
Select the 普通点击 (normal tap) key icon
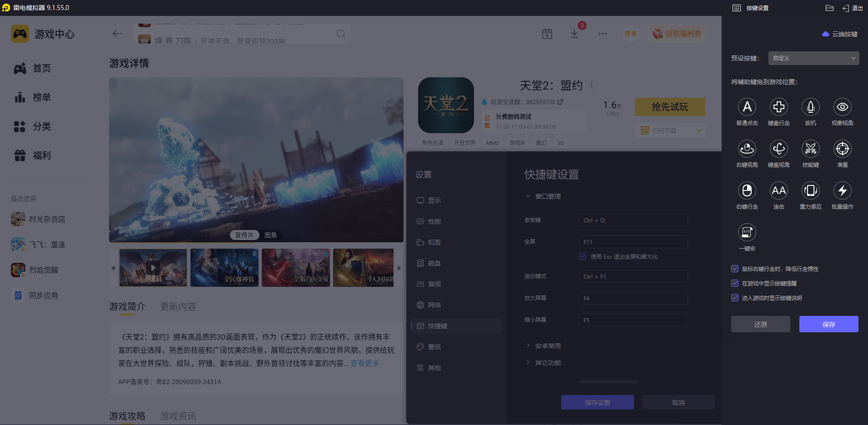pyautogui.click(x=747, y=107)
